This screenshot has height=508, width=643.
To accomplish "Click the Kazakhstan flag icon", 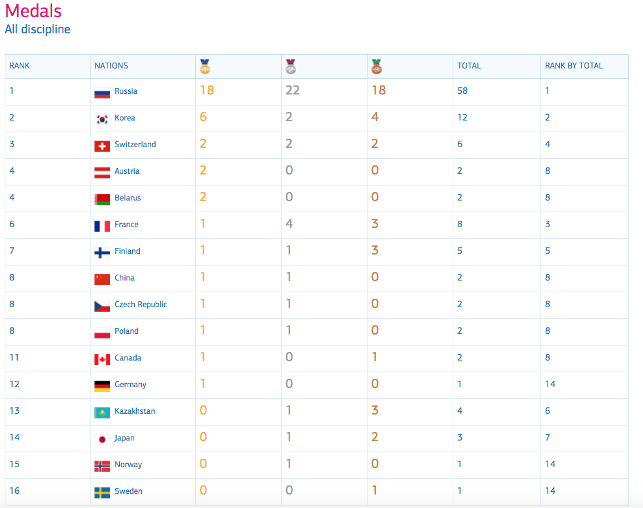I will click(x=101, y=411).
